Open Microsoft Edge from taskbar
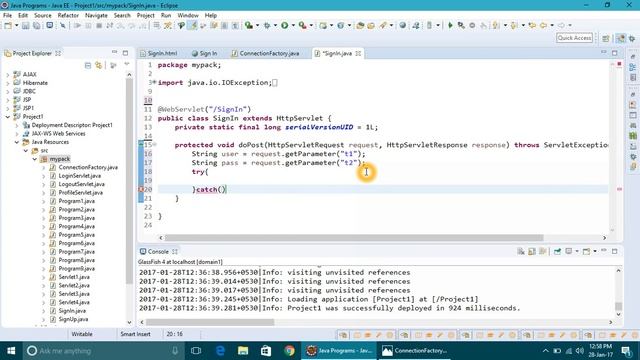This screenshot has width=640, height=360. point(220,351)
